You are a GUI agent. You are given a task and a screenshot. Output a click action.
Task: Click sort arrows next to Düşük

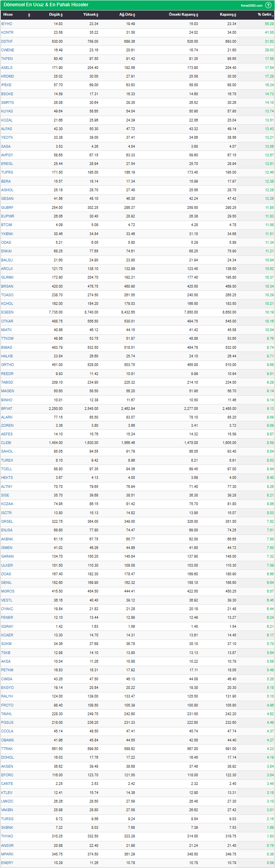[62, 15]
